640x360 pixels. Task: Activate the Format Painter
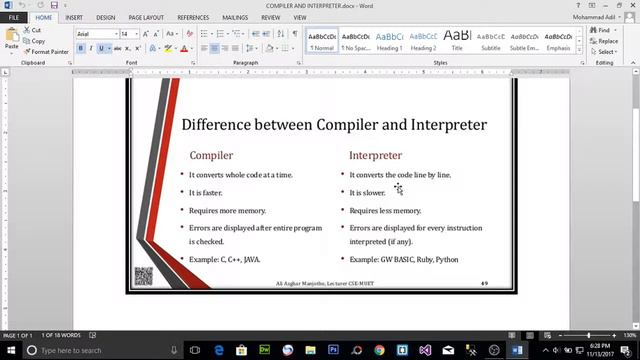pos(46,52)
